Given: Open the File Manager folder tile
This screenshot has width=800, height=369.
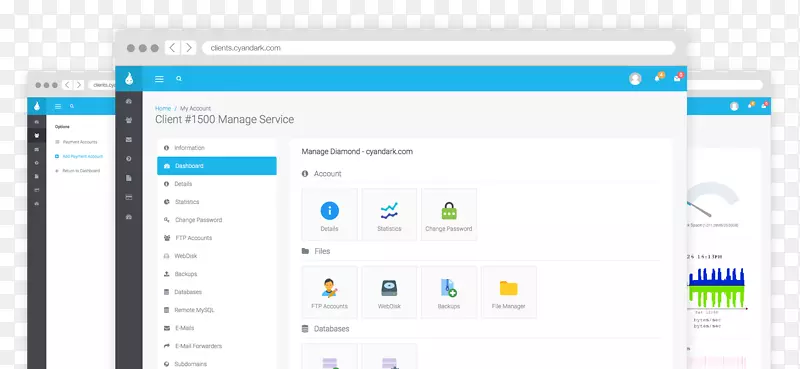Looking at the screenshot, I should click(509, 292).
